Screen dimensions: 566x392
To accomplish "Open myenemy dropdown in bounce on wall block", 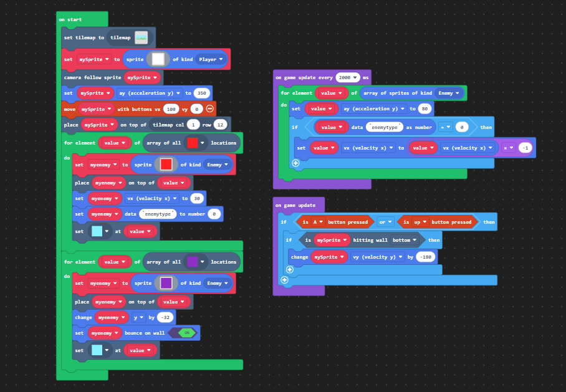I will click(x=105, y=333).
